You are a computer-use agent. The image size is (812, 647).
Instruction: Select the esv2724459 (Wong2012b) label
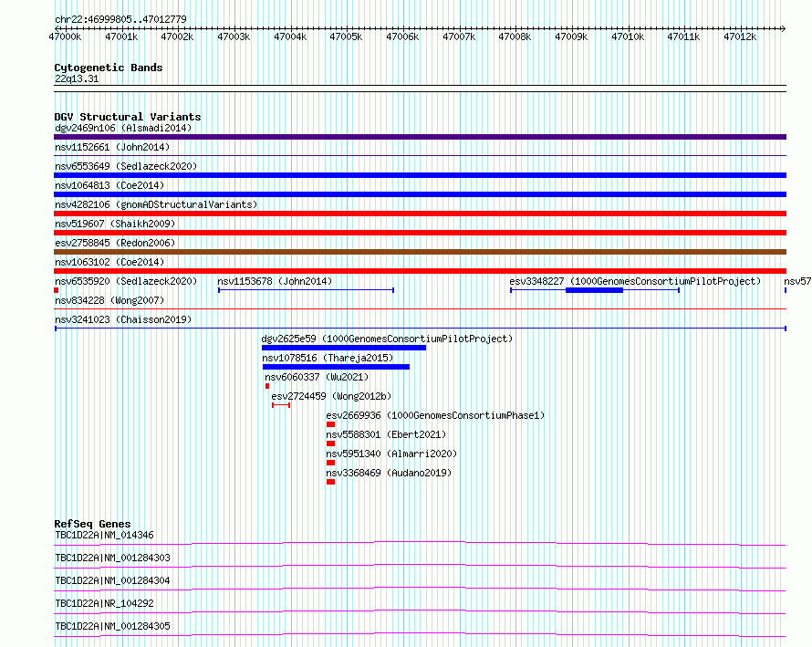[x=331, y=396]
